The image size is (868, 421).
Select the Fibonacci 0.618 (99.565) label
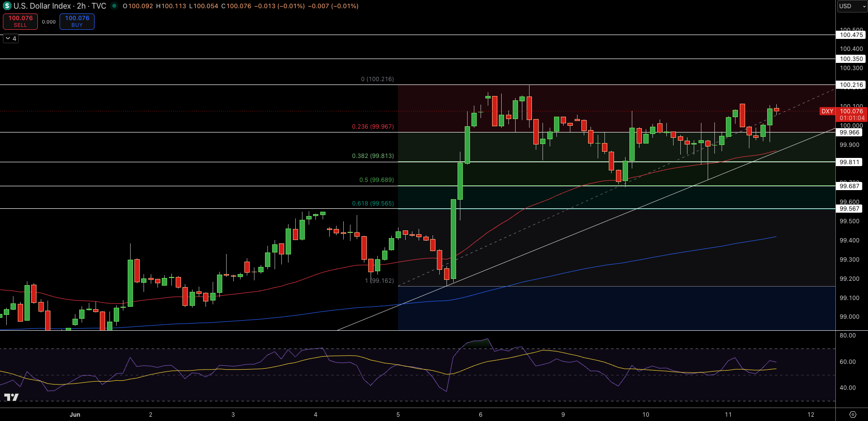[373, 204]
